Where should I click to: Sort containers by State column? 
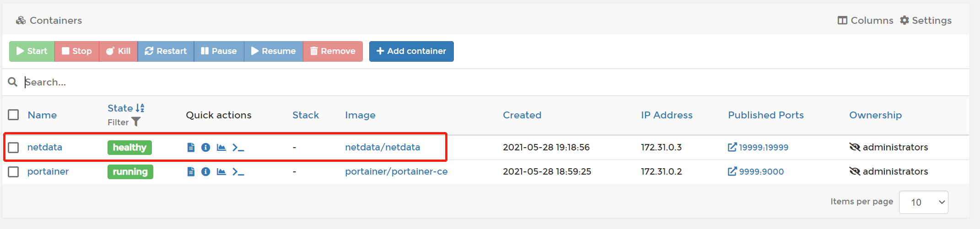tap(121, 108)
